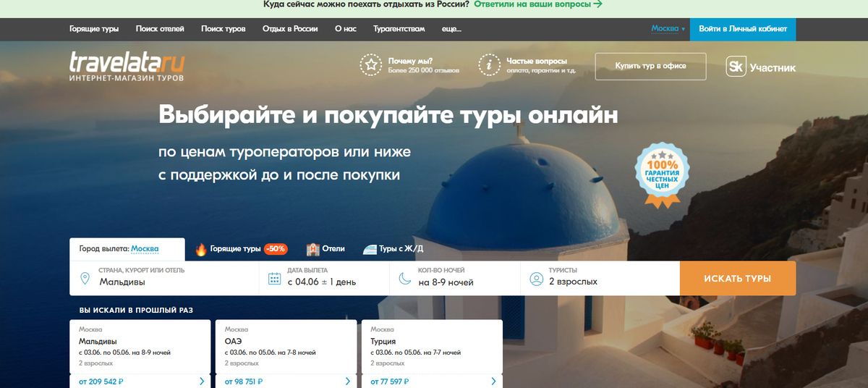Open the Дата вылета date selector

tap(323, 278)
